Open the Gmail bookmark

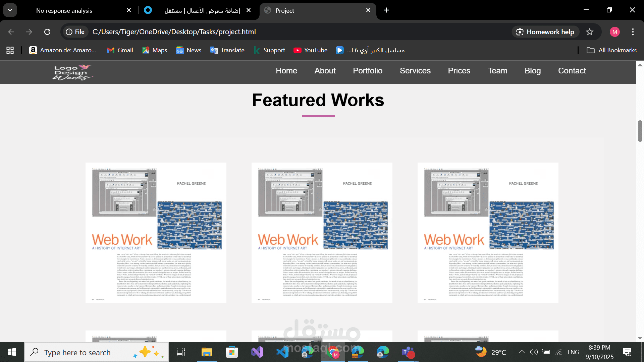[x=120, y=50]
